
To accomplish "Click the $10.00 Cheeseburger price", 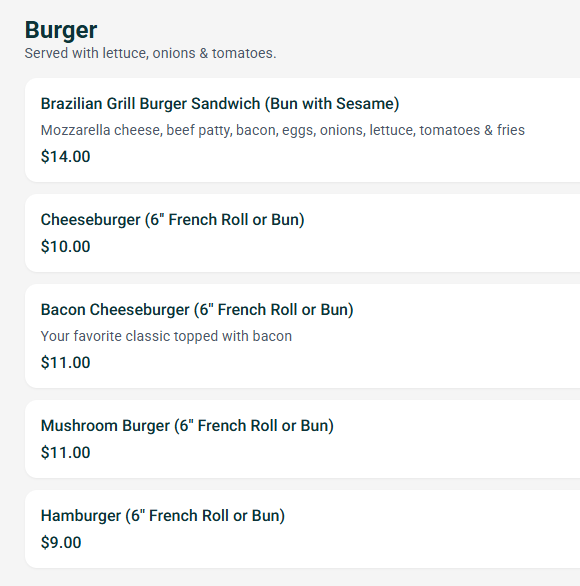I will [x=65, y=247].
